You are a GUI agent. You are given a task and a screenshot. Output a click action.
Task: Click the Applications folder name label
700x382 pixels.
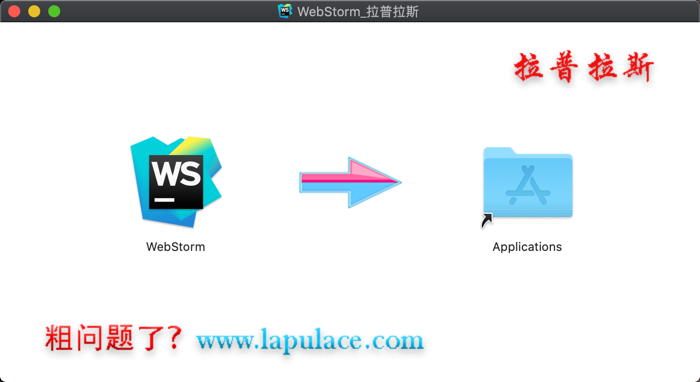(527, 247)
